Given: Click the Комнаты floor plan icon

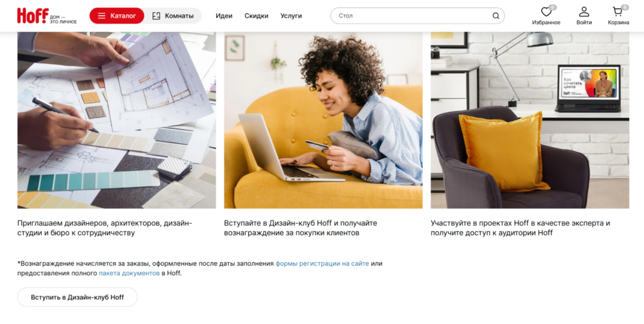Looking at the screenshot, I should pyautogui.click(x=156, y=16).
